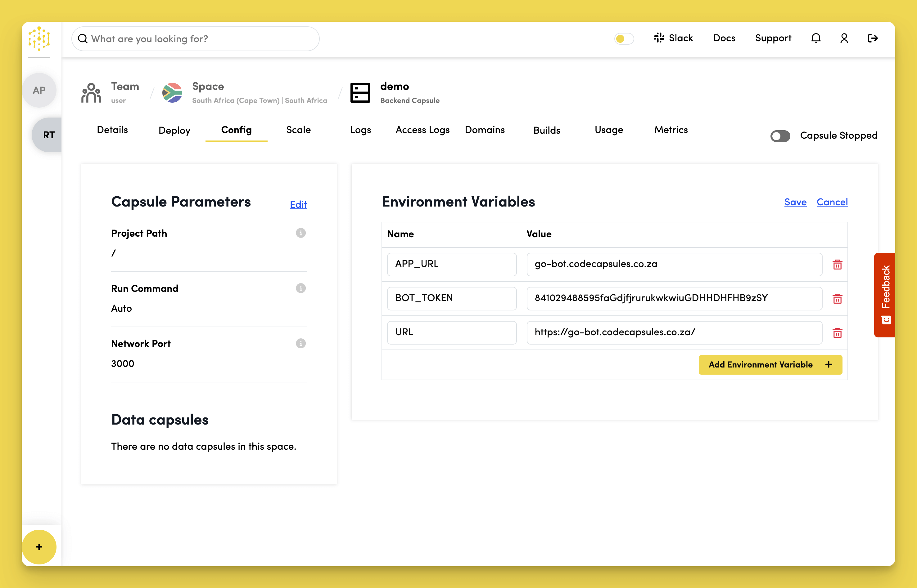
Task: Log out using the exit icon
Action: coord(873,38)
